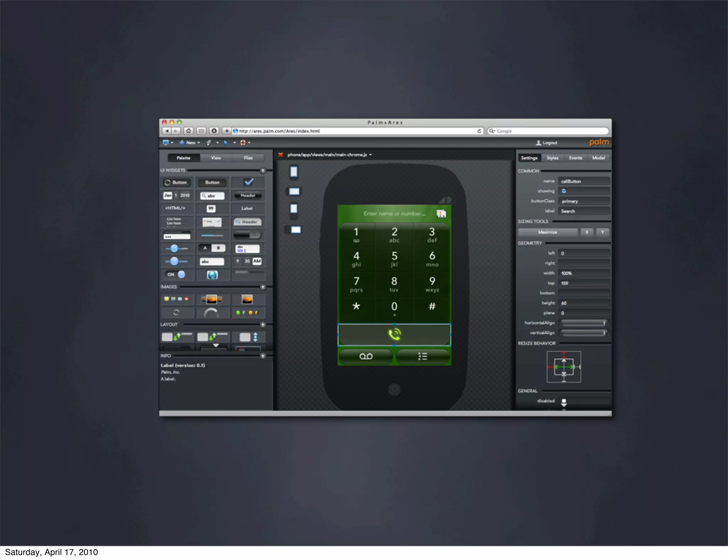Image resolution: width=728 pixels, height=560 pixels.
Task: Click the Maximize sizing button
Action: click(547, 232)
